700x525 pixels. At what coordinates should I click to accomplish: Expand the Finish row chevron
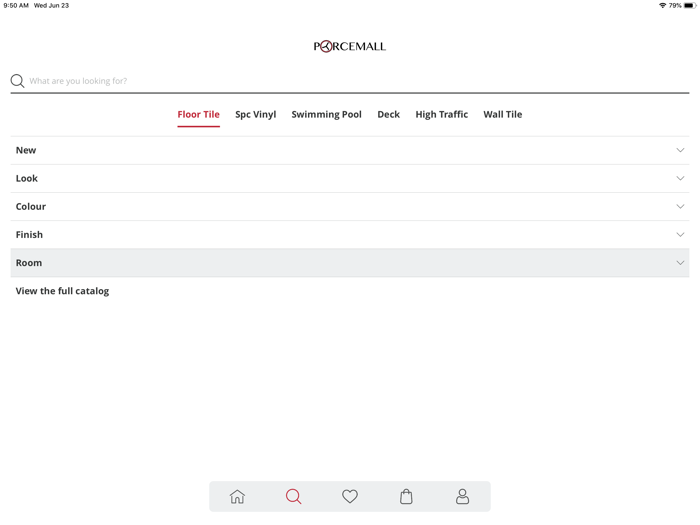[680, 235]
